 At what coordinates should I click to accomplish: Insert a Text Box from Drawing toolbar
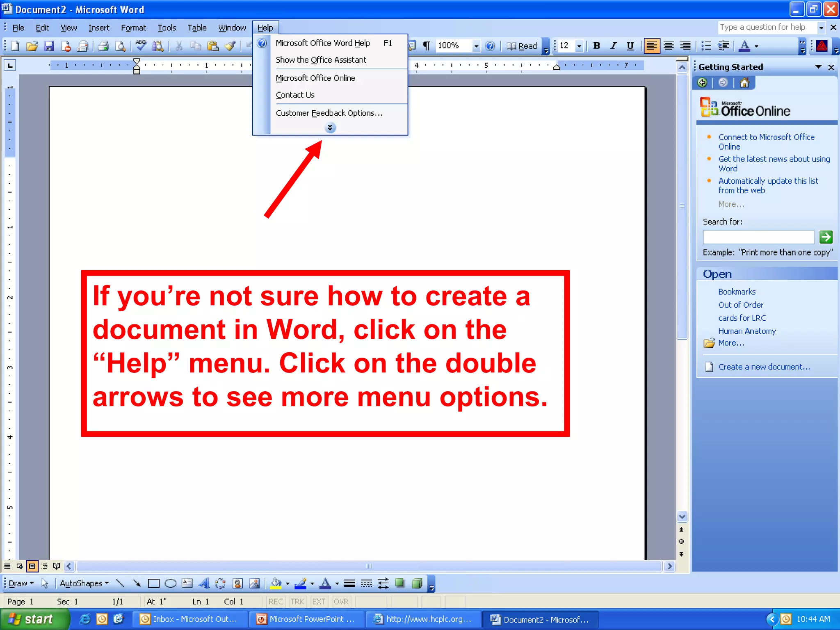(187, 583)
